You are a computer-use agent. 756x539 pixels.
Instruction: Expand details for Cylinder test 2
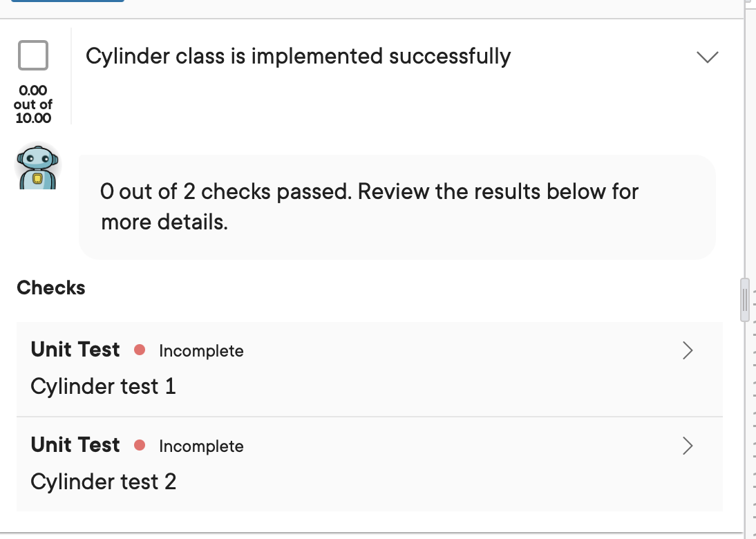pyautogui.click(x=687, y=446)
